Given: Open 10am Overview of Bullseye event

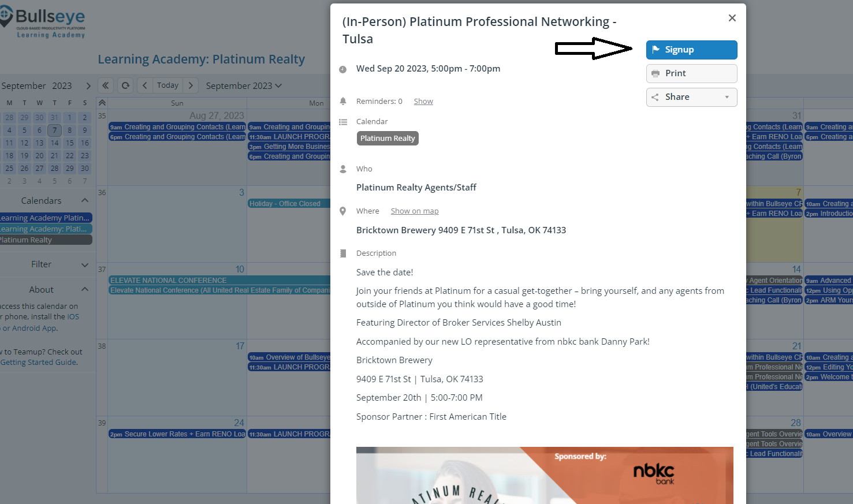Looking at the screenshot, I should click(x=289, y=357).
